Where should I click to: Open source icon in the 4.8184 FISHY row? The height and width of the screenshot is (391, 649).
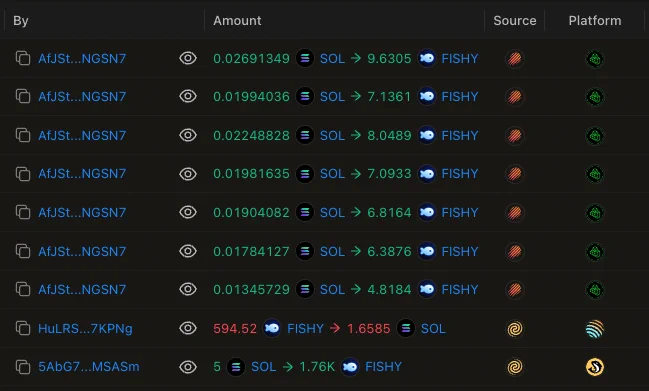click(x=514, y=290)
